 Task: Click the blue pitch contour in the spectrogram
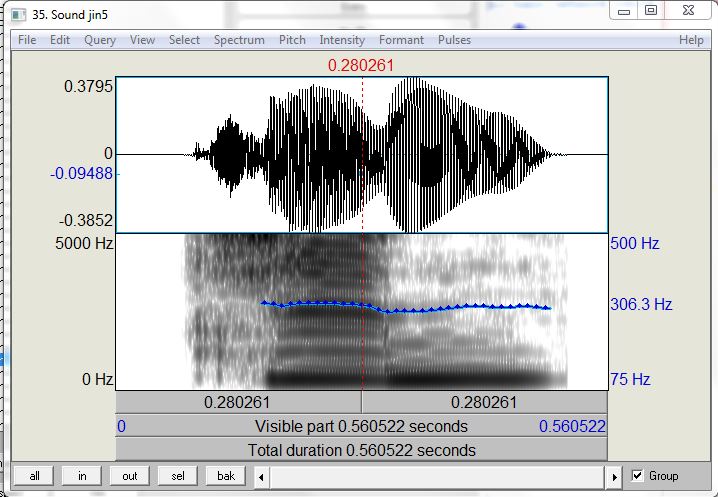point(405,307)
